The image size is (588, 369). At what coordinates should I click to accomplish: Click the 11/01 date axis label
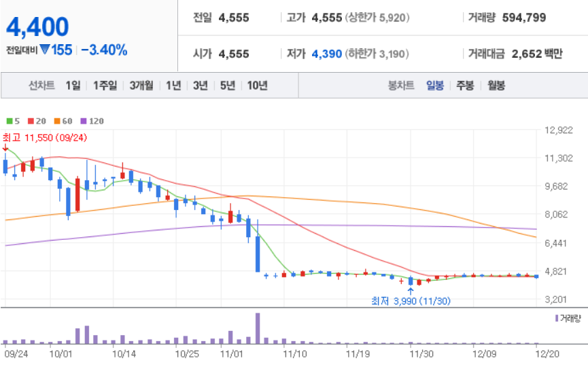(x=232, y=354)
